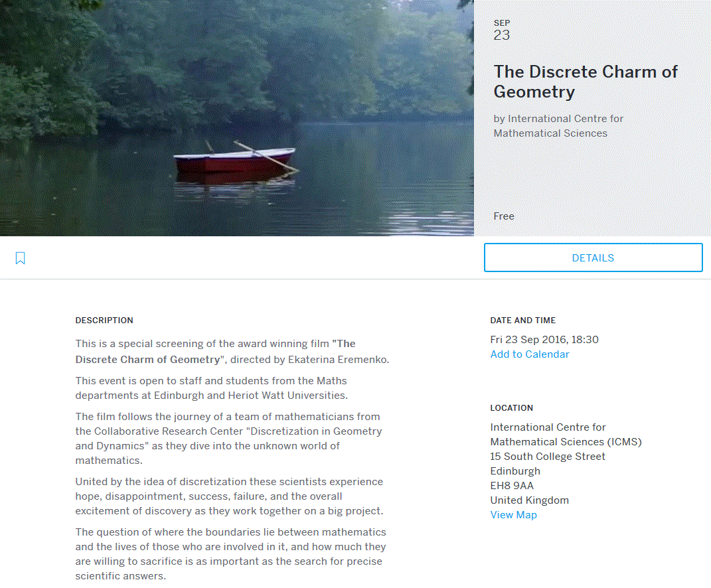Image resolution: width=711 pixels, height=588 pixels.
Task: Click the Add to Calendar link
Action: click(x=529, y=354)
